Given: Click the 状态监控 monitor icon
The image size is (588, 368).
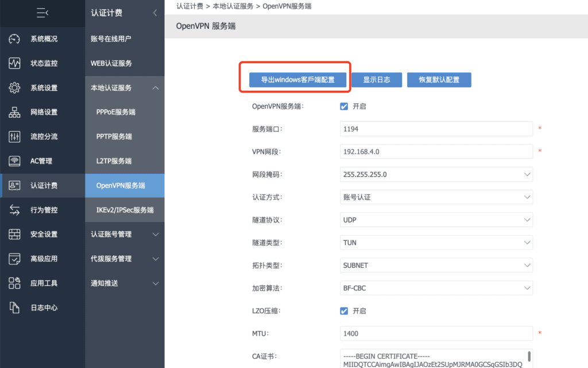Looking at the screenshot, I should [15, 63].
